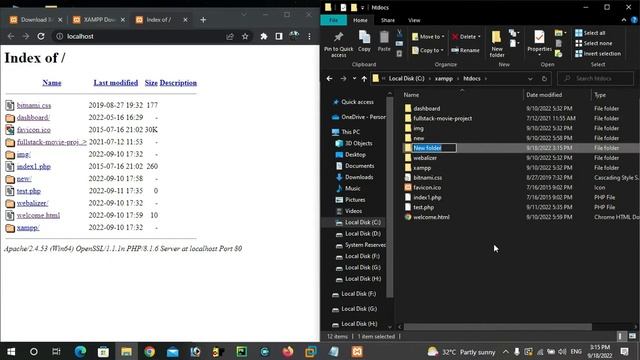Open the XAMPP icon on the taskbar
This screenshot has width=640, height=360.
coord(357,351)
